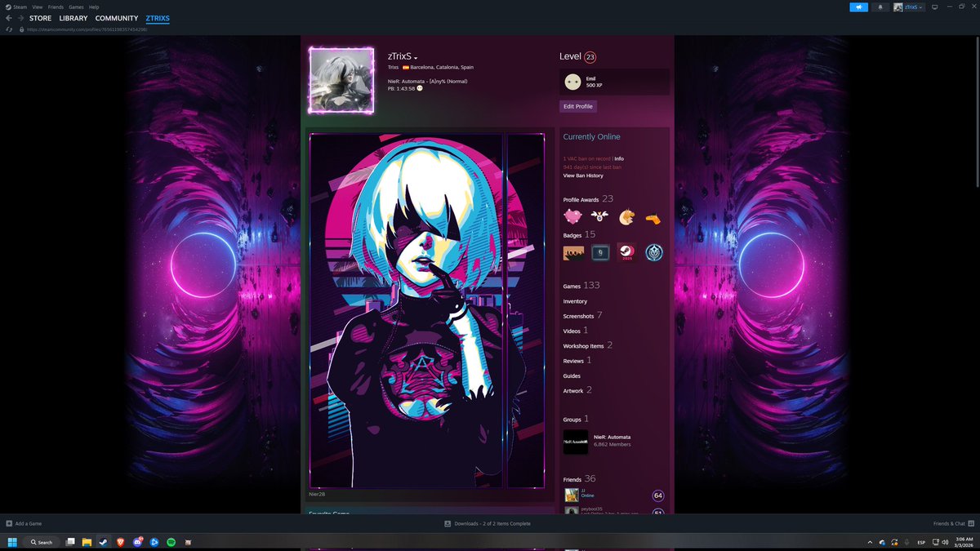Expand the zTrixS name history arrow

pyautogui.click(x=416, y=58)
